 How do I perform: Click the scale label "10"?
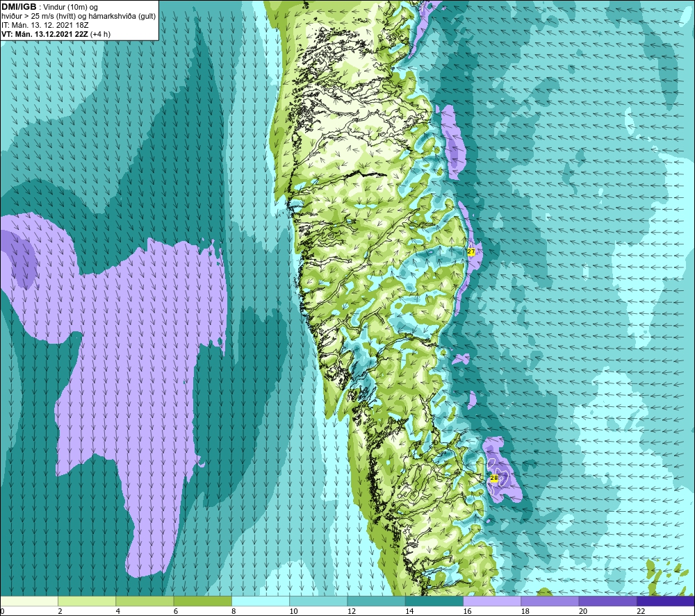click(293, 612)
